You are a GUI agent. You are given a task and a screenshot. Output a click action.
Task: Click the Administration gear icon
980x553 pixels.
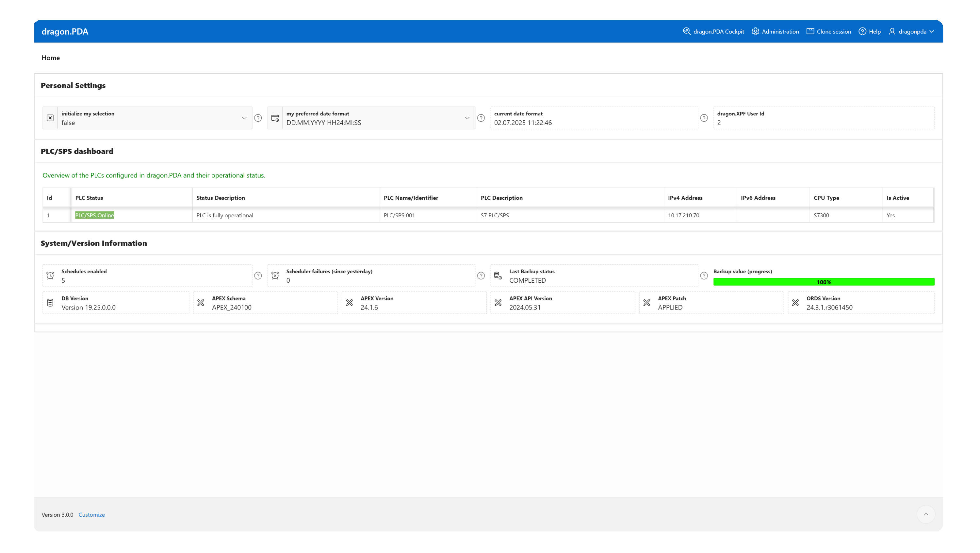click(x=755, y=31)
